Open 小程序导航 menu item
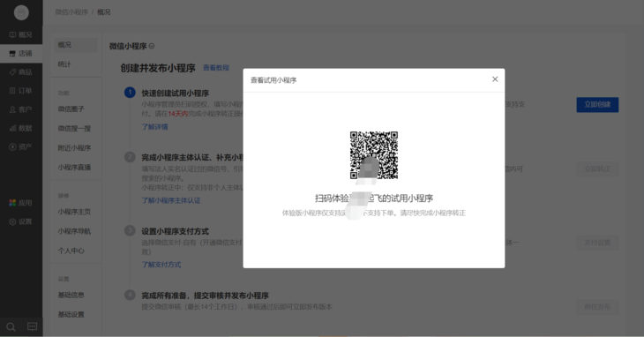 tap(74, 231)
